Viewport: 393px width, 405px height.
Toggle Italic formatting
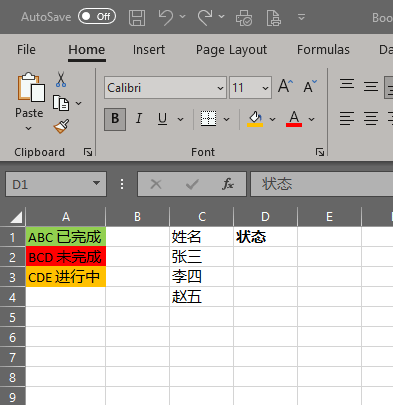point(139,119)
